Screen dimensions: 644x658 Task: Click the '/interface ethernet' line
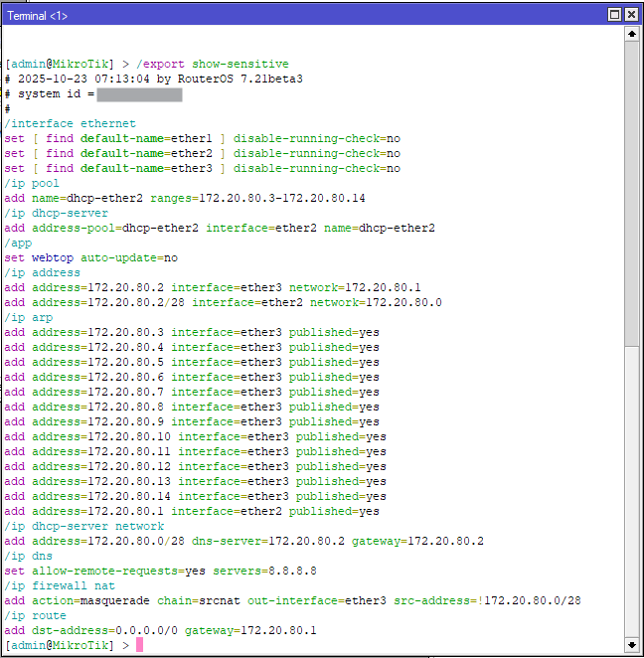pos(70,123)
